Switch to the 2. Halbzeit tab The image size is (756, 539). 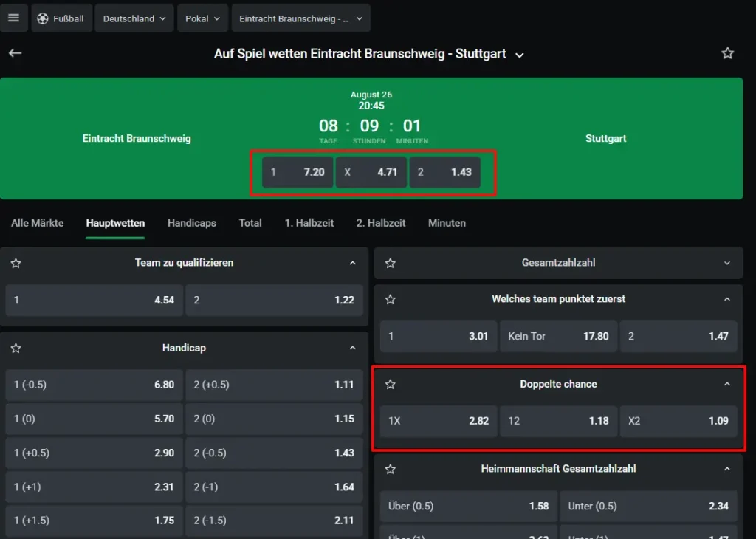[x=381, y=223]
